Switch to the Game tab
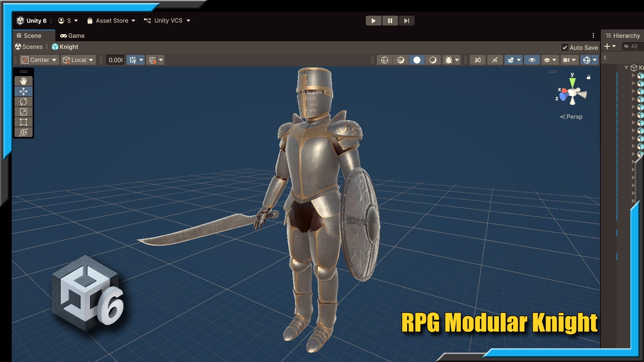The height and width of the screenshot is (362, 644). pos(72,36)
